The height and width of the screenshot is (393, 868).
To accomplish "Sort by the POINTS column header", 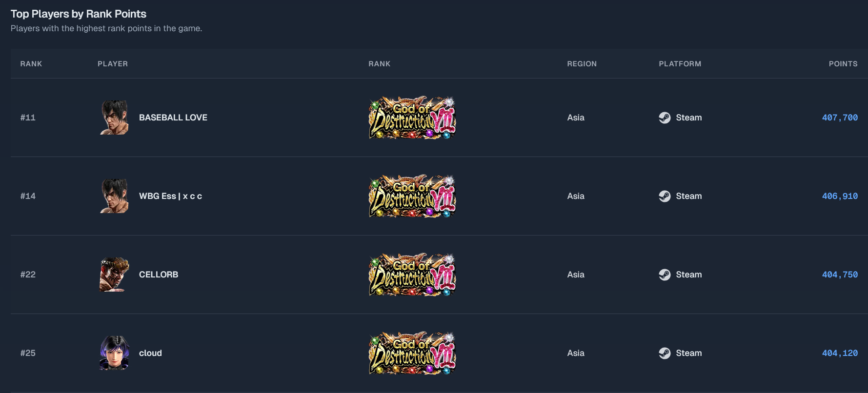I will pyautogui.click(x=843, y=64).
